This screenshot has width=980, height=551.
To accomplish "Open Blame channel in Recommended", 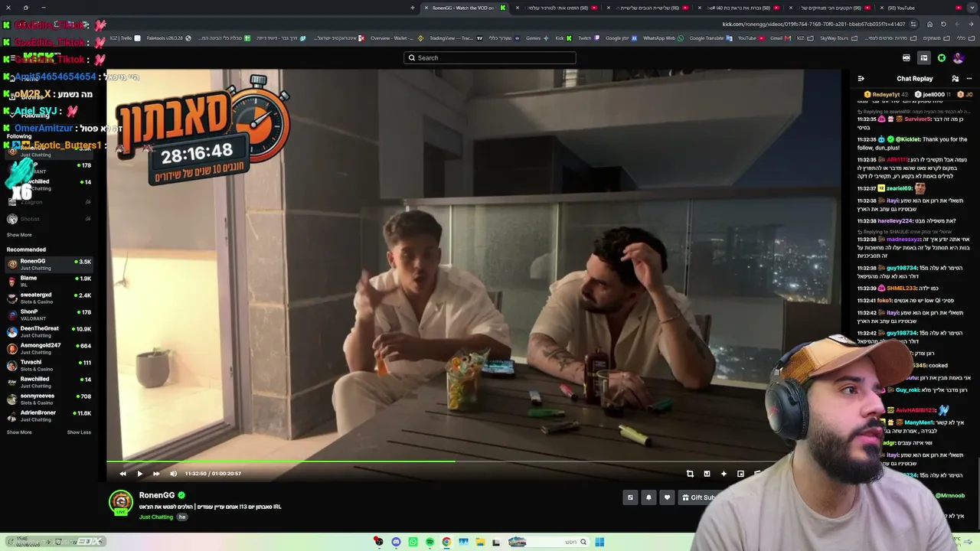I will click(x=49, y=281).
